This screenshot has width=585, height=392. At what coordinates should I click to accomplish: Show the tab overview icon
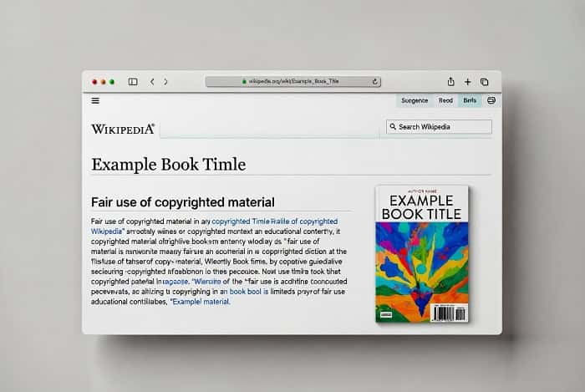click(x=485, y=82)
